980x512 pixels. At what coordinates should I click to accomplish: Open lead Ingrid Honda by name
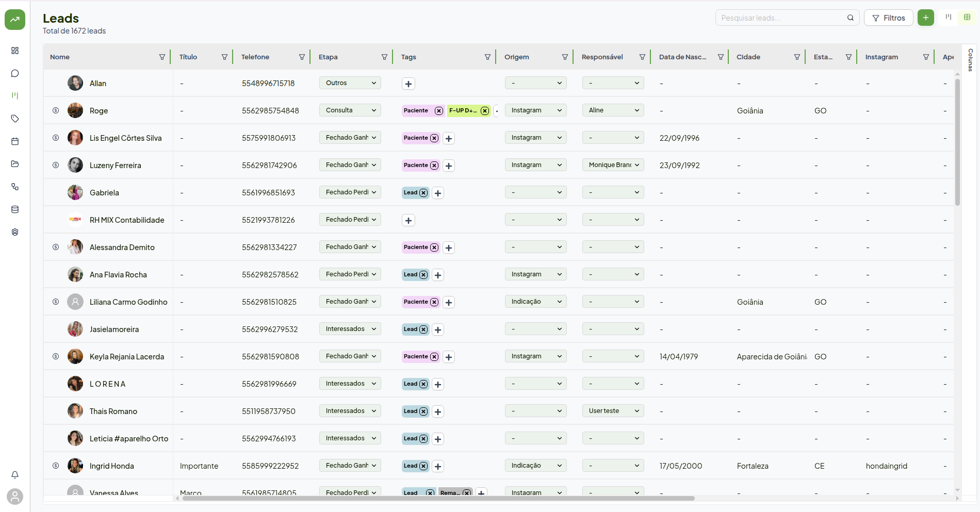111,466
